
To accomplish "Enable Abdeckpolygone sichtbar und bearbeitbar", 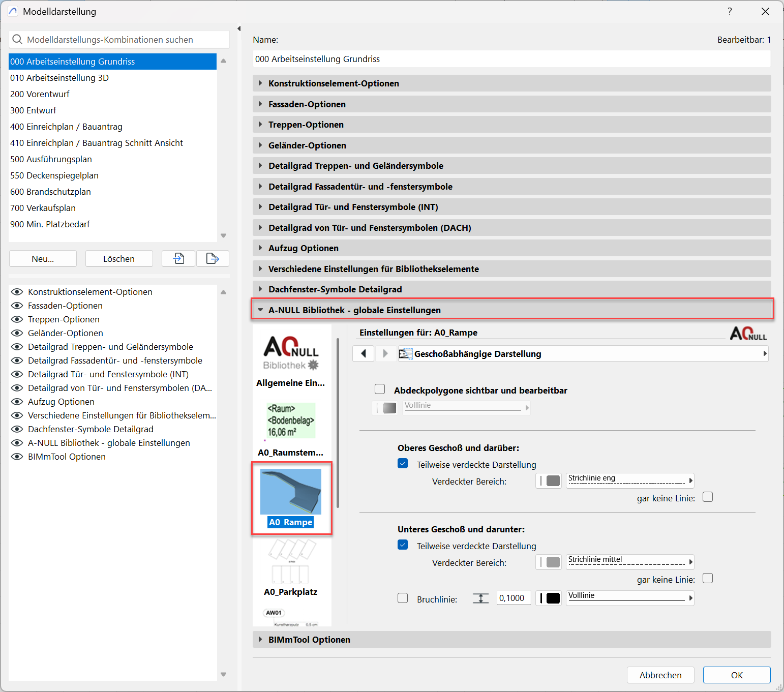I will tap(380, 389).
